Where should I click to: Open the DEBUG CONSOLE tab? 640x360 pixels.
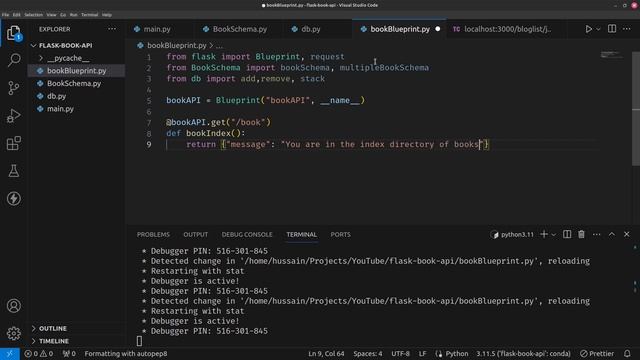click(x=247, y=234)
